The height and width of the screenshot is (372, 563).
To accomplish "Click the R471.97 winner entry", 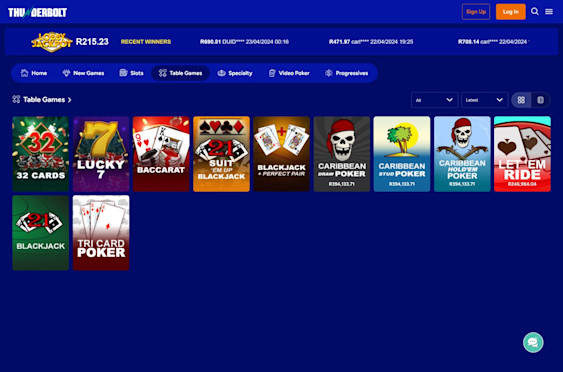I will pyautogui.click(x=371, y=42).
